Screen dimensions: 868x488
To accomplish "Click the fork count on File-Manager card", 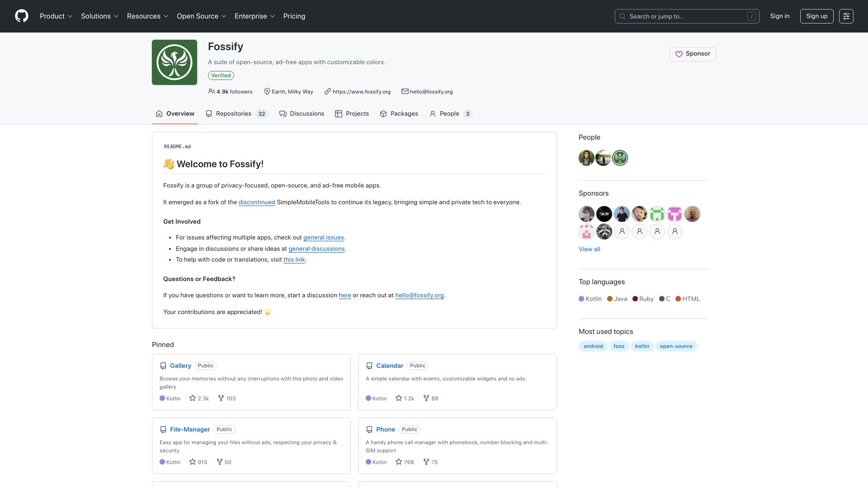I will pyautogui.click(x=224, y=462).
